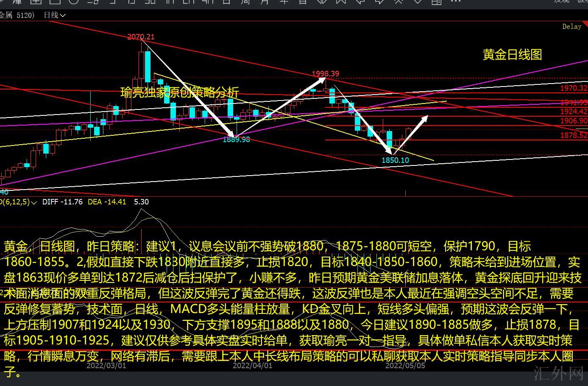Select the 5.30 MACD histogram value
Viewport: 588px width, 386px height.
point(141,202)
